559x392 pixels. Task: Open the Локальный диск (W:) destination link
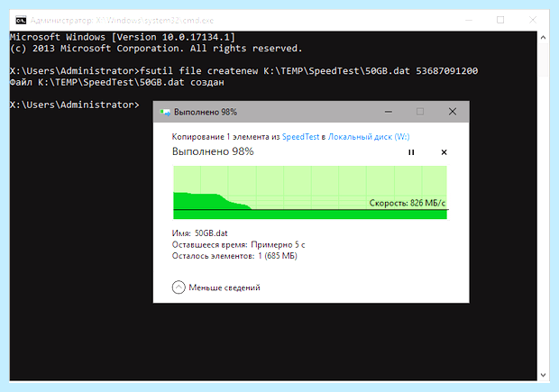pyautogui.click(x=369, y=137)
